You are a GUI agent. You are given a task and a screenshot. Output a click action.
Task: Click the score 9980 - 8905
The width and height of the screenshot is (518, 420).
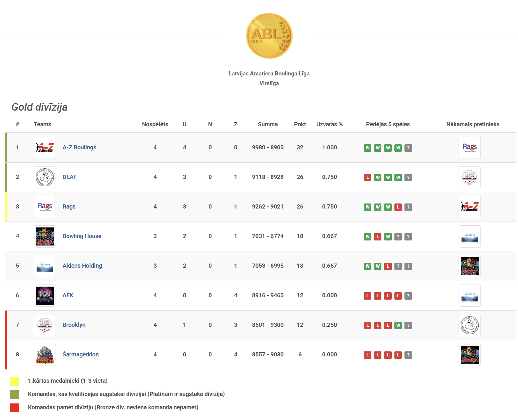pyautogui.click(x=268, y=147)
